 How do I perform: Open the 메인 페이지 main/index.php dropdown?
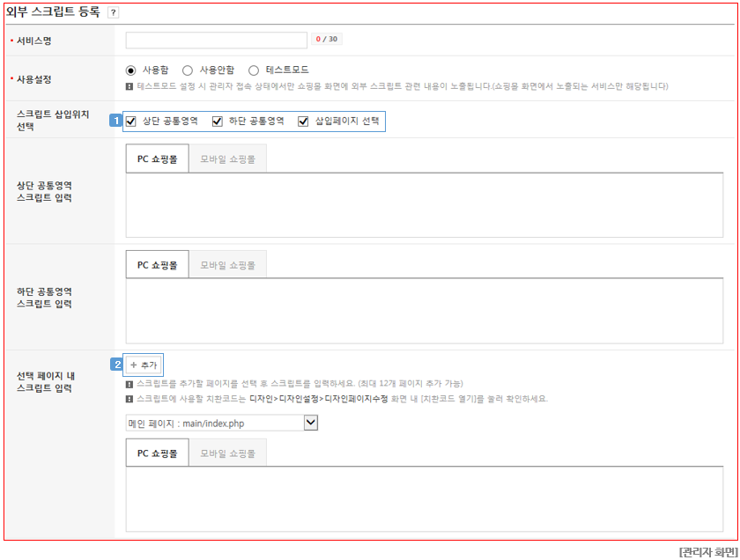pyautogui.click(x=222, y=423)
